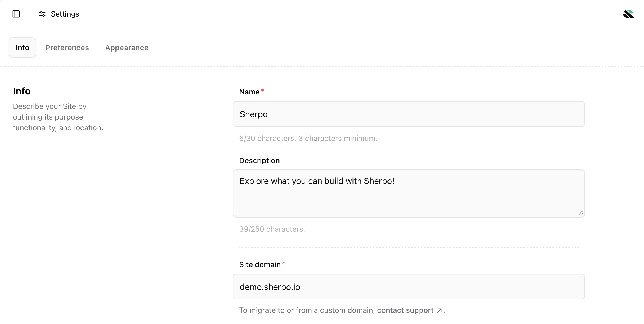This screenshot has height=324, width=644.
Task: Open the contact support link
Action: coord(405,310)
